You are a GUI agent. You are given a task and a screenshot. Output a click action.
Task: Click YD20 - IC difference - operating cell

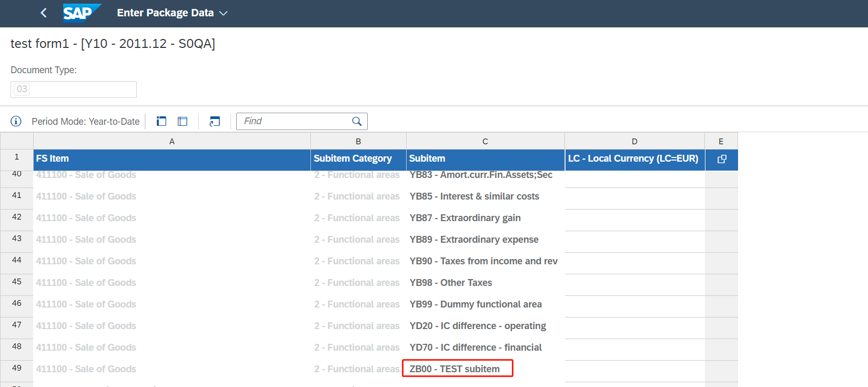(x=486, y=328)
